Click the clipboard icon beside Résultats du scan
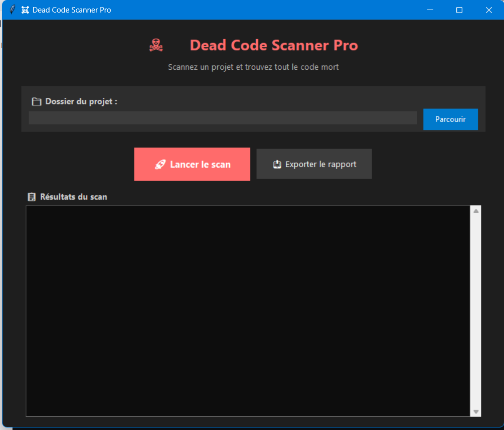 click(x=32, y=197)
